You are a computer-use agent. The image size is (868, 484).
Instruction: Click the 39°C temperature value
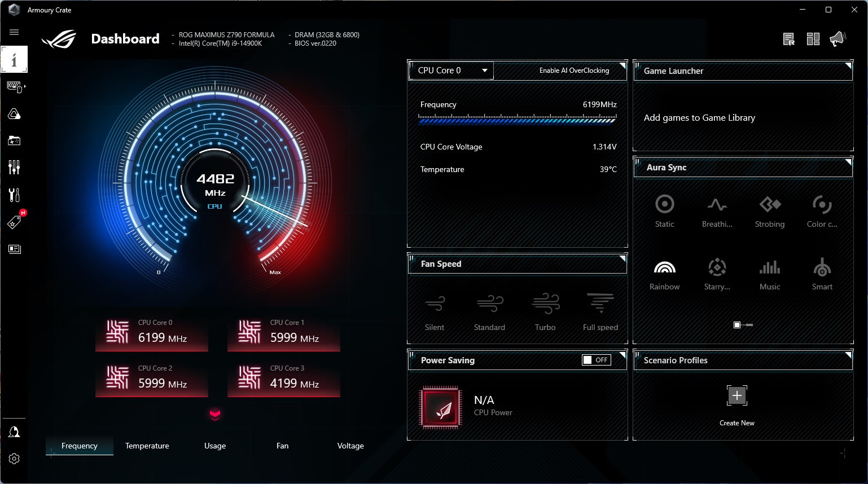point(608,169)
